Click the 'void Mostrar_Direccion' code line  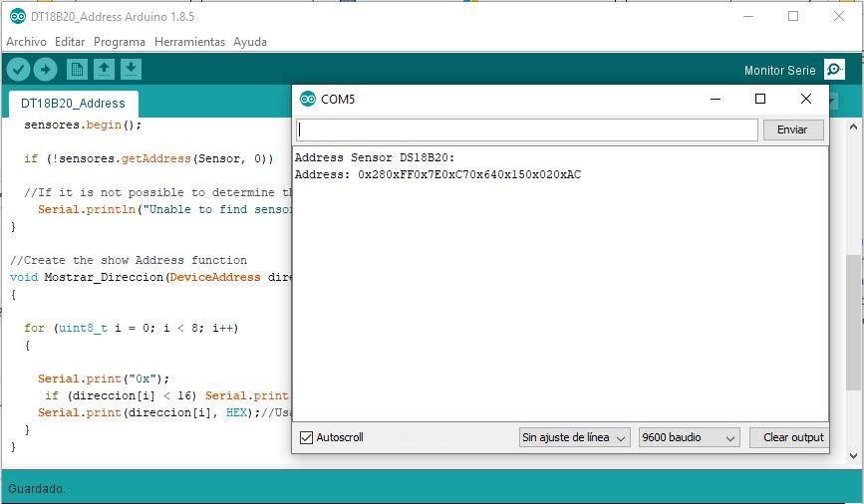151,277
